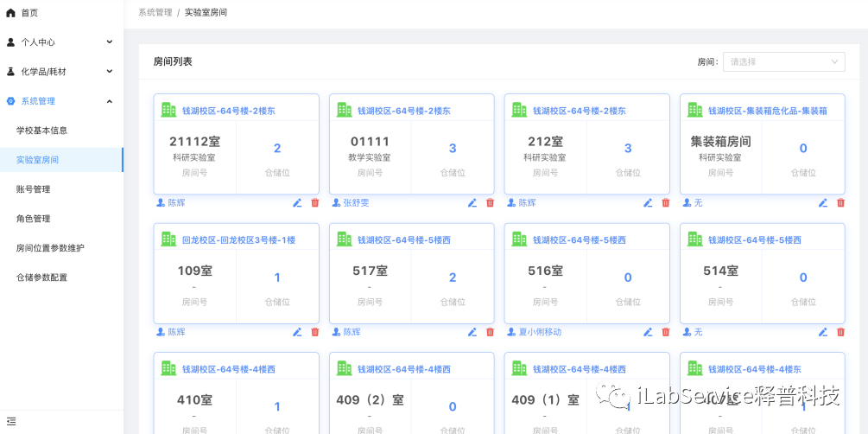Screen dimensions: 868x434
Task: Edit the 516室 room
Action: pos(648,332)
